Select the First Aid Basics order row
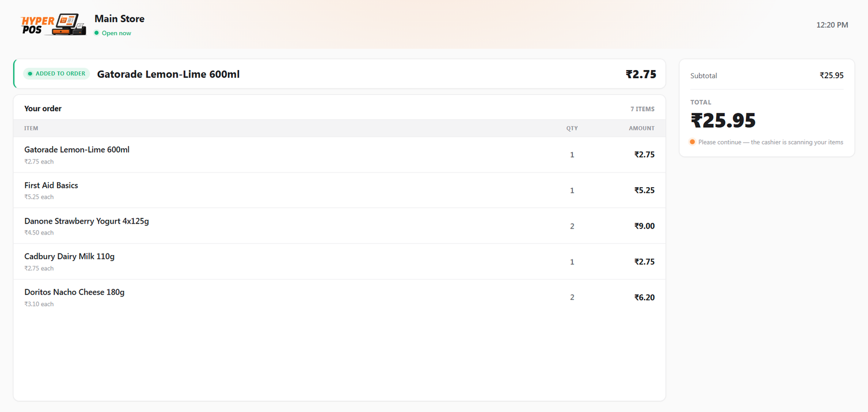The image size is (868, 412). [340, 191]
